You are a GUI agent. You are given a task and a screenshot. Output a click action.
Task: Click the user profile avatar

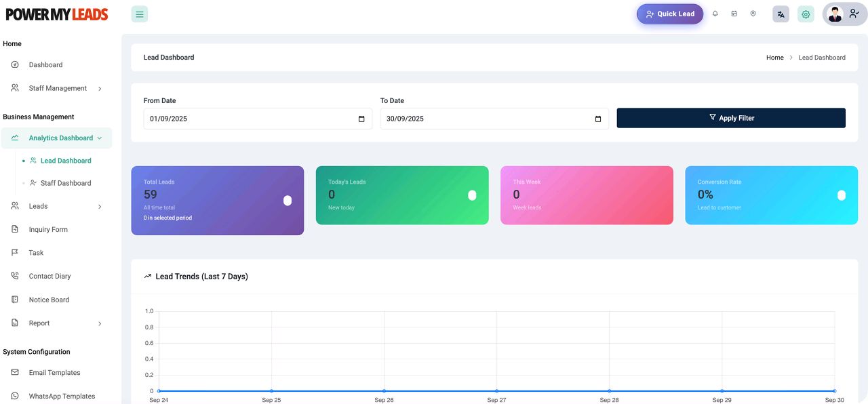[835, 14]
